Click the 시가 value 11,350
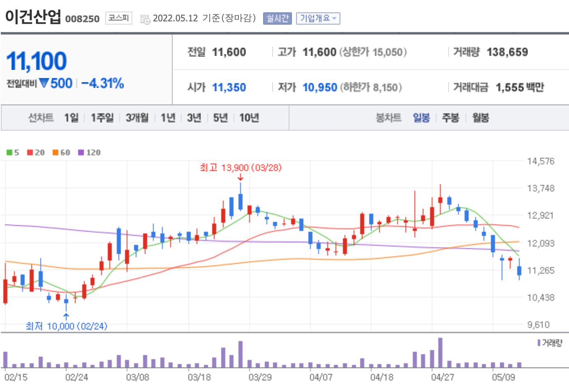The image size is (569, 392). click(229, 88)
